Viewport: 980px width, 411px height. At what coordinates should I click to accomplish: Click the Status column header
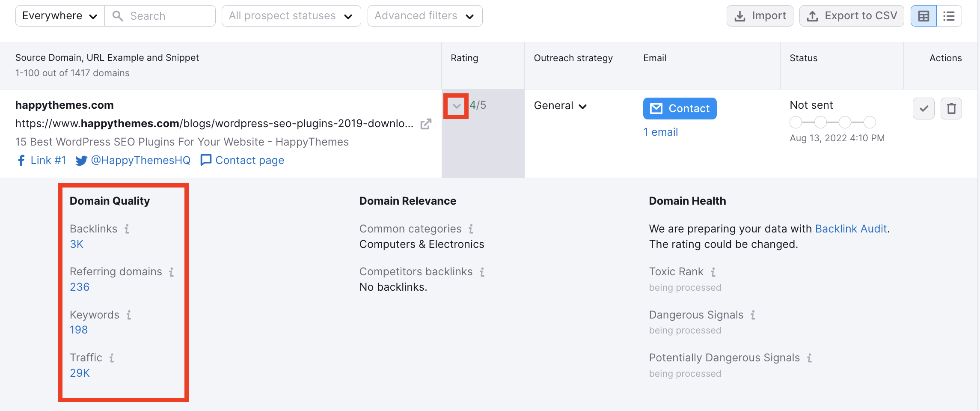point(803,58)
